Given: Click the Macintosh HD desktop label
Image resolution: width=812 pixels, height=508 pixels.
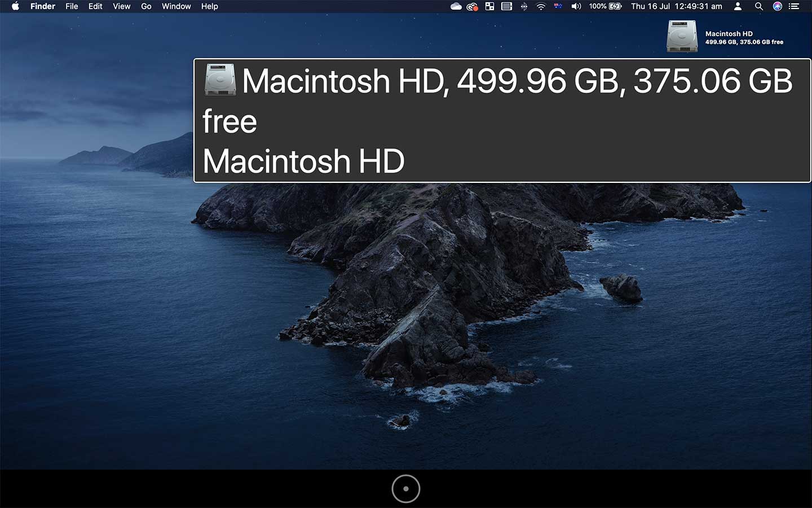Looking at the screenshot, I should click(729, 34).
